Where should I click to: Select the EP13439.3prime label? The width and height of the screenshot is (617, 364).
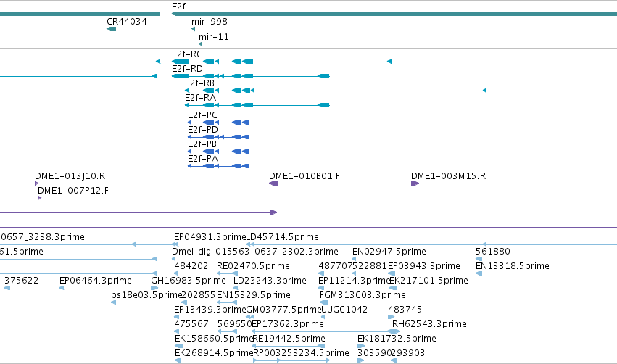click(210, 310)
